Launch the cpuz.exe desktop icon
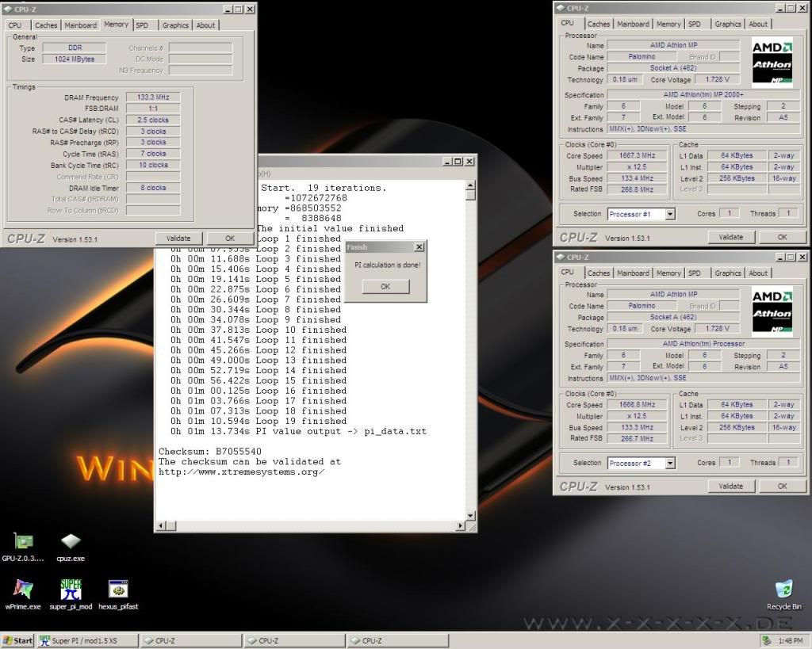Image resolution: width=812 pixels, height=649 pixels. [71, 547]
